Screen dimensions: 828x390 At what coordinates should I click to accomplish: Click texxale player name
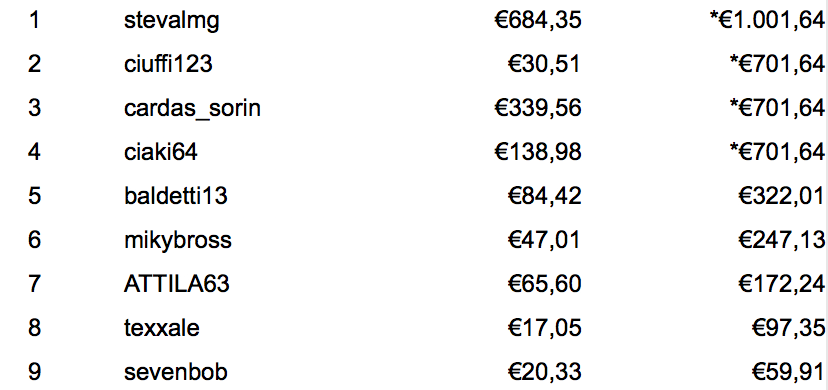(x=162, y=328)
